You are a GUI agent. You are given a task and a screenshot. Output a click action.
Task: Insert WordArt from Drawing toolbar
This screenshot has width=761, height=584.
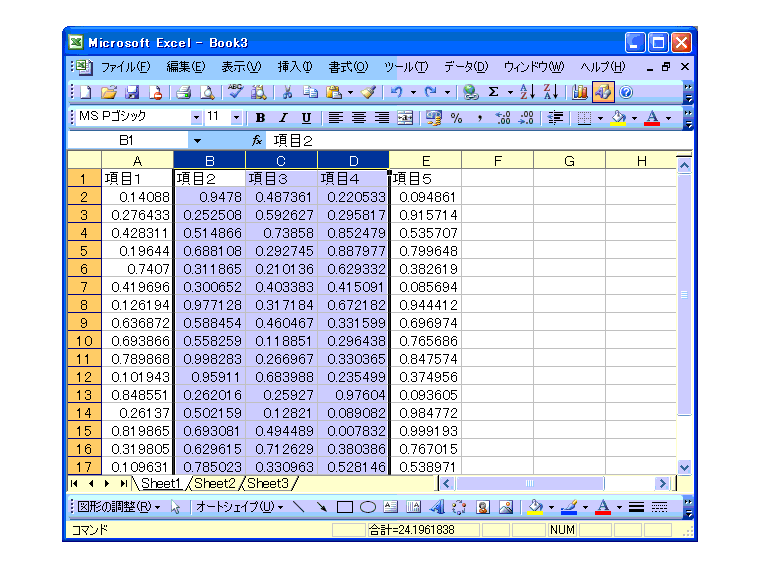tap(437, 507)
